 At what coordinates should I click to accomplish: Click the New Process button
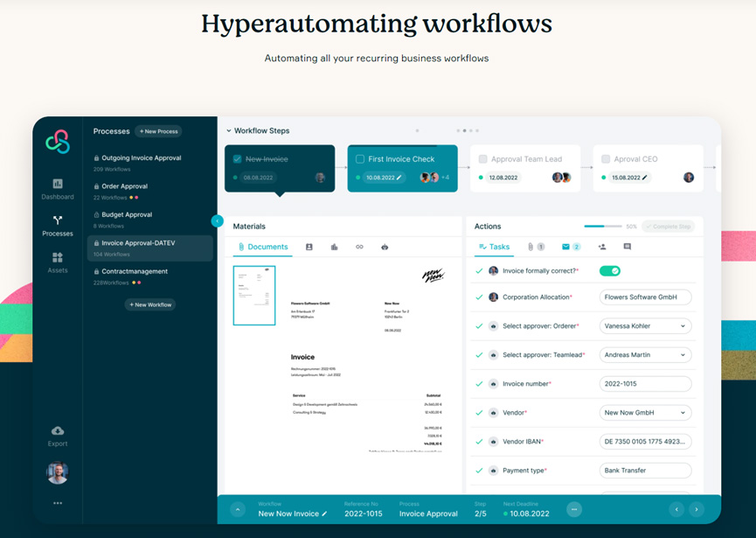(158, 131)
